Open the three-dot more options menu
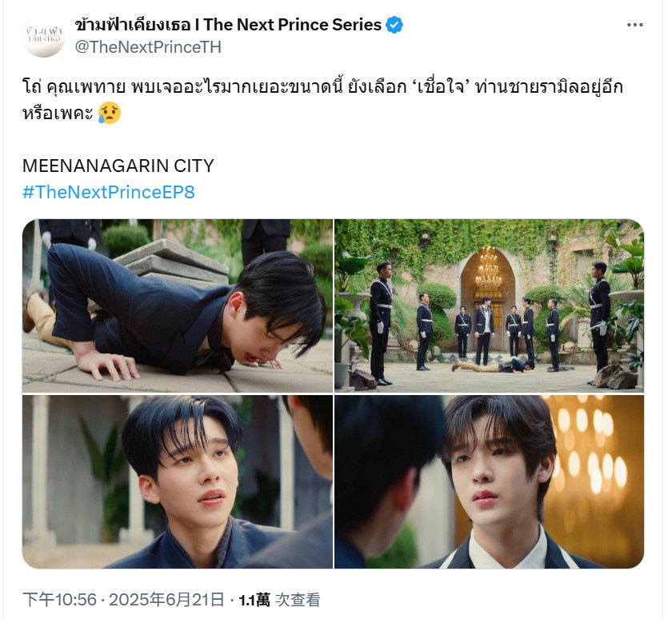Screen dimensions: 672x619 (x=634, y=25)
